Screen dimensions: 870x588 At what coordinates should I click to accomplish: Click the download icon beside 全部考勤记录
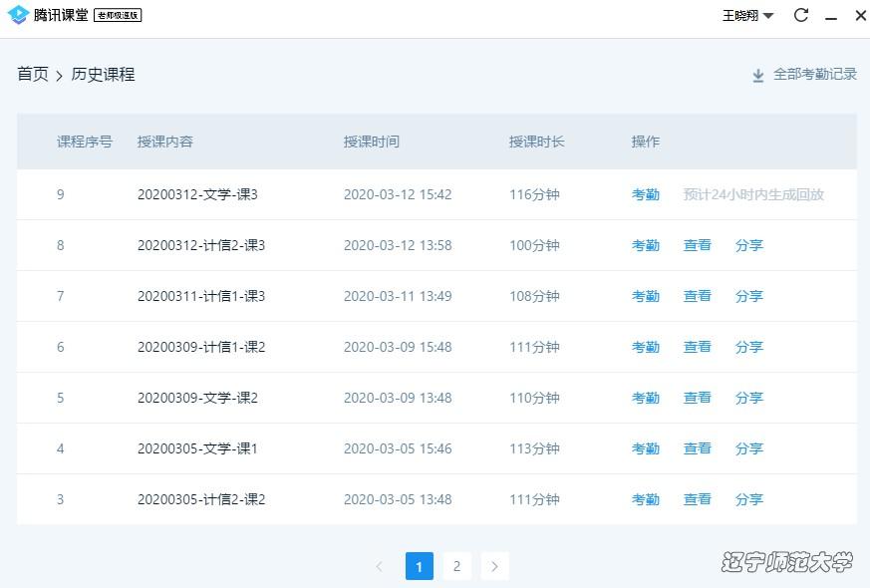758,75
